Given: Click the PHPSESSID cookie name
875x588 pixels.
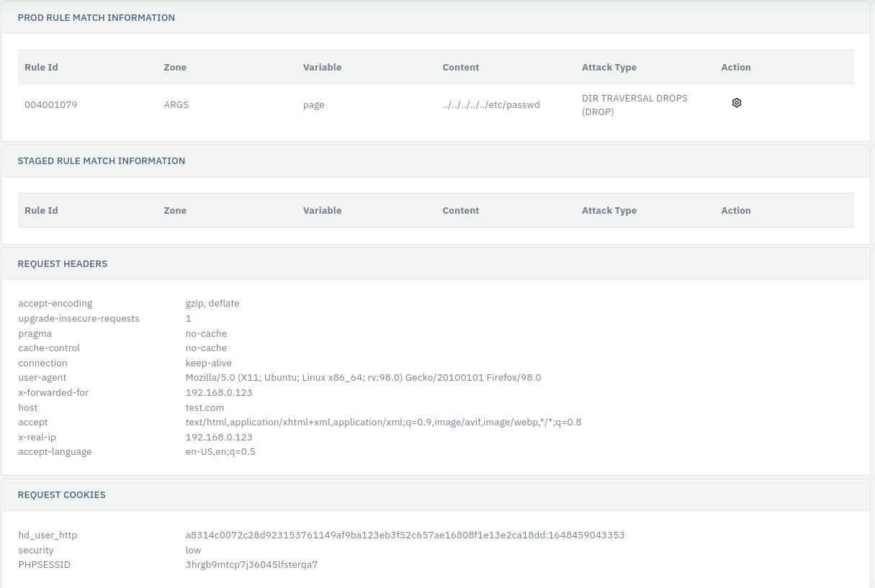Looking at the screenshot, I should (x=44, y=565).
